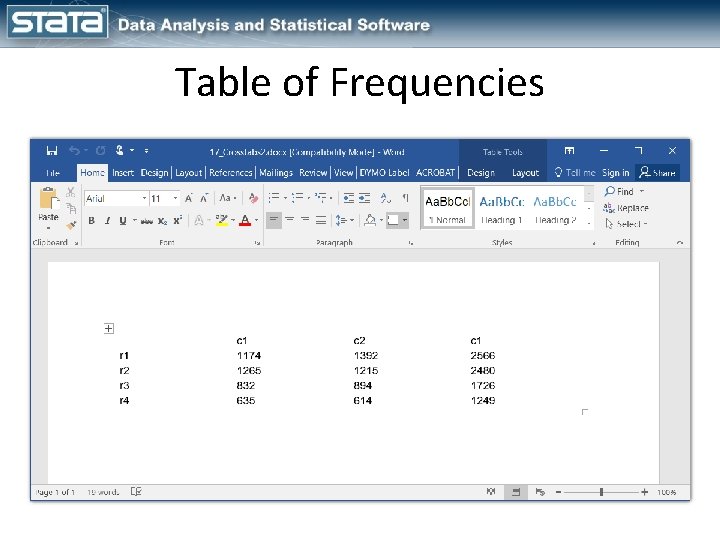The height and width of the screenshot is (540, 720).
Task: Open the Home tab
Action: click(x=92, y=173)
